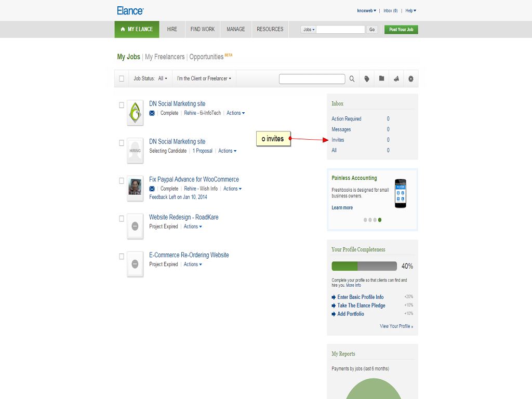Click the arrow icon beside Add Portfolio

point(334,314)
